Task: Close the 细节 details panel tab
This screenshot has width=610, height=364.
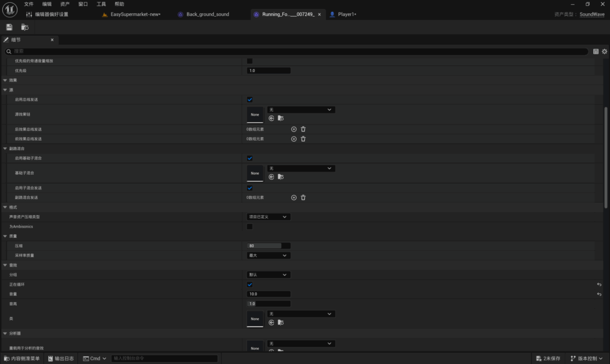Action: click(52, 40)
